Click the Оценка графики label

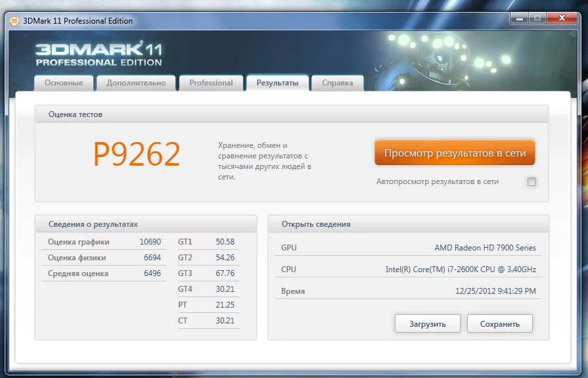[78, 242]
